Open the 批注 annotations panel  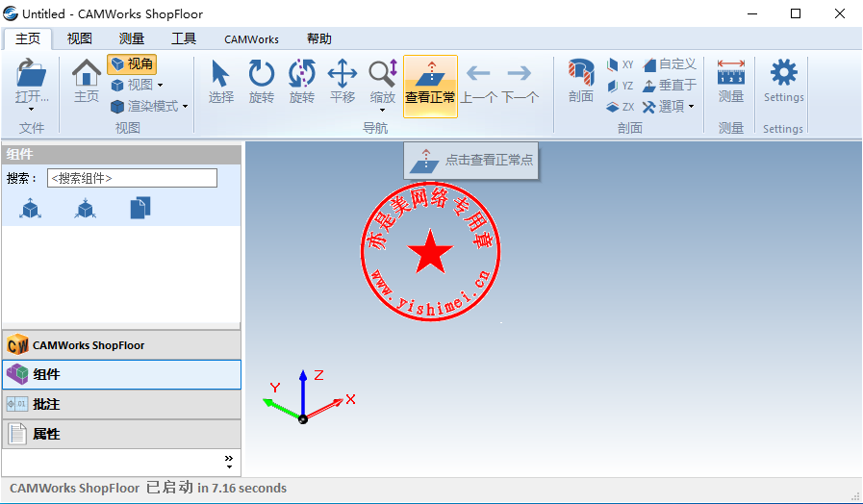pyautogui.click(x=121, y=404)
